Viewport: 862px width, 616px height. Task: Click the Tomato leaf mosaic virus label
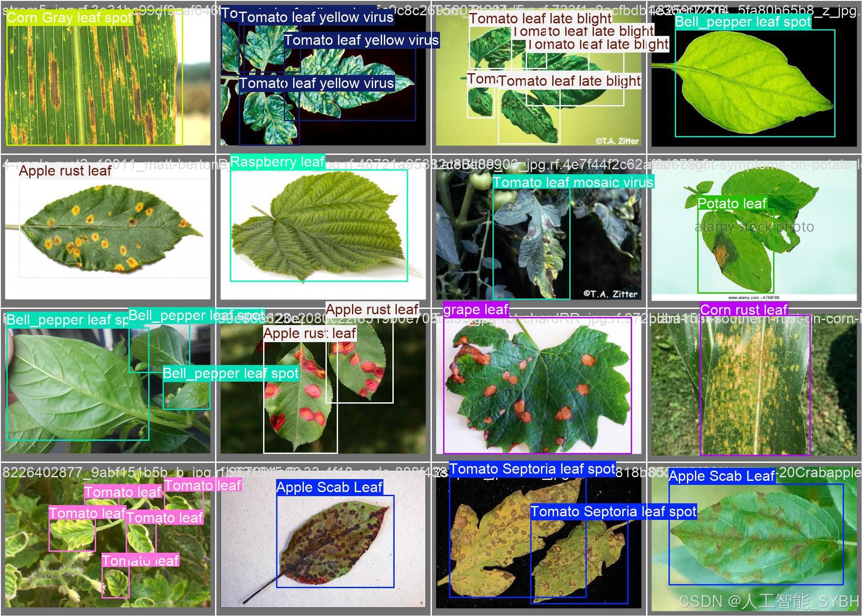(x=573, y=182)
